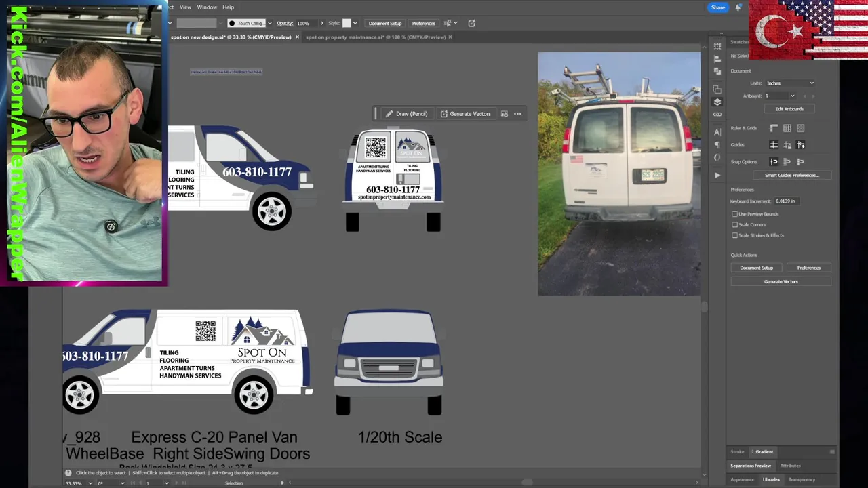Switch to Separations Preview tab
868x488 pixels.
click(x=751, y=466)
